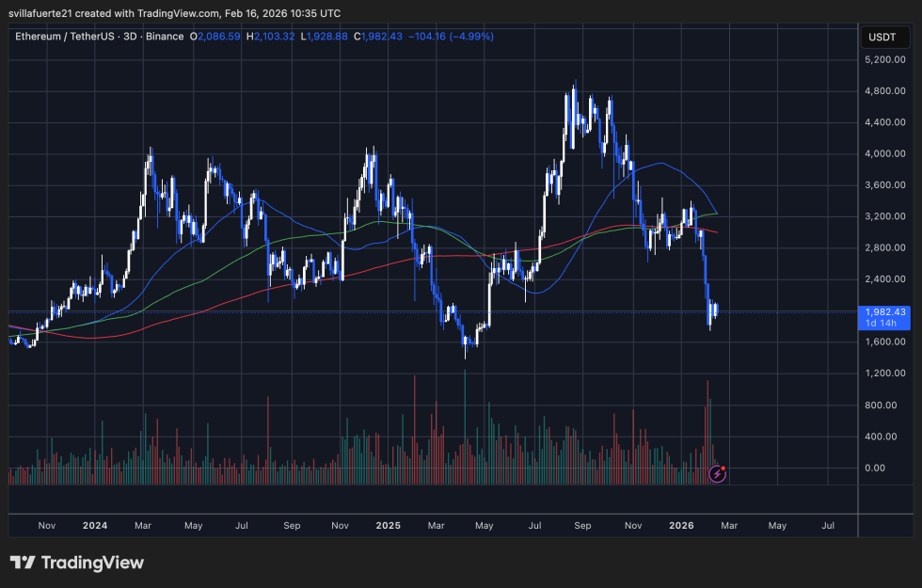Click the Mar label on the time axis

(729, 526)
